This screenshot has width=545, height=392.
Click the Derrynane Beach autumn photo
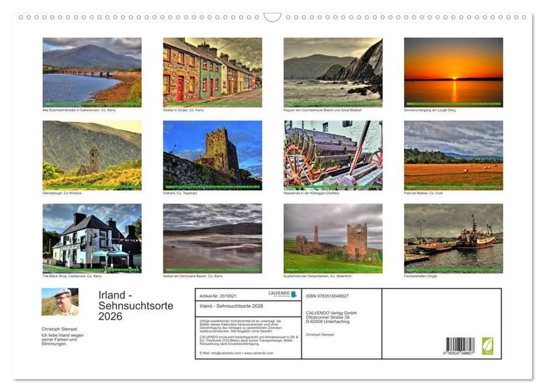pyautogui.click(x=212, y=238)
